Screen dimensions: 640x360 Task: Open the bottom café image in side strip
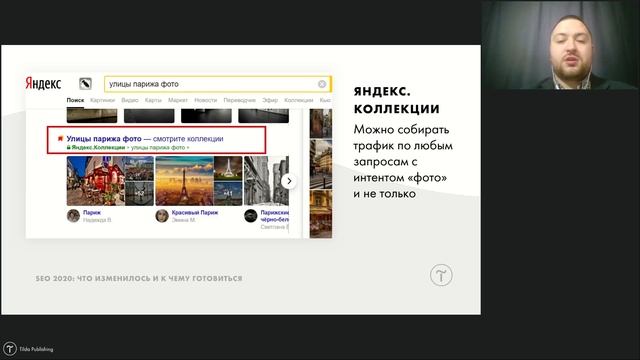pyautogui.click(x=321, y=214)
